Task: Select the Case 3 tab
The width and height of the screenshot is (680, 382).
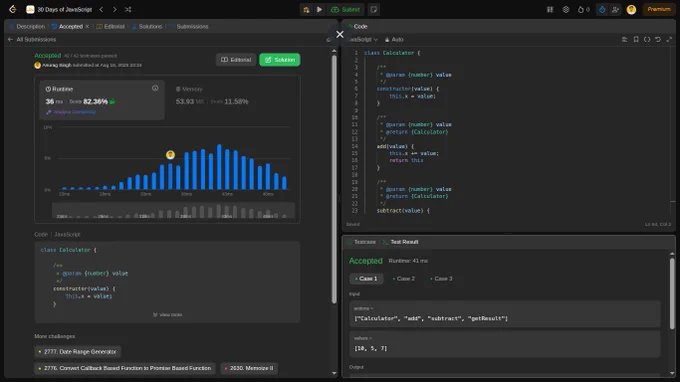Action: pyautogui.click(x=441, y=279)
